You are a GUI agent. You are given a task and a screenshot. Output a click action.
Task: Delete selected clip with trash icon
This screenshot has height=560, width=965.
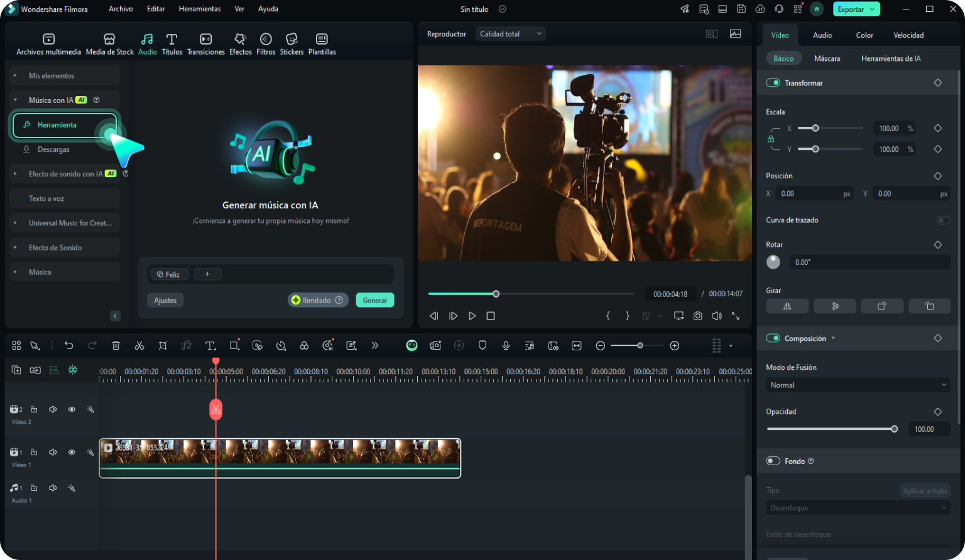point(116,345)
